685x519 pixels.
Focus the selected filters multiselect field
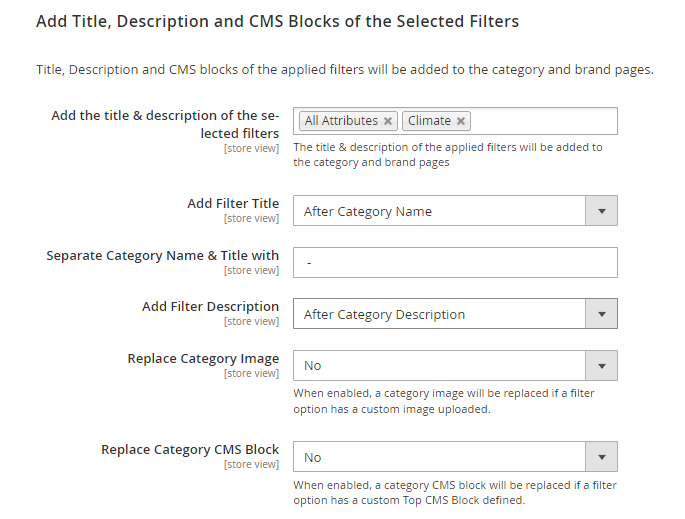455,121
